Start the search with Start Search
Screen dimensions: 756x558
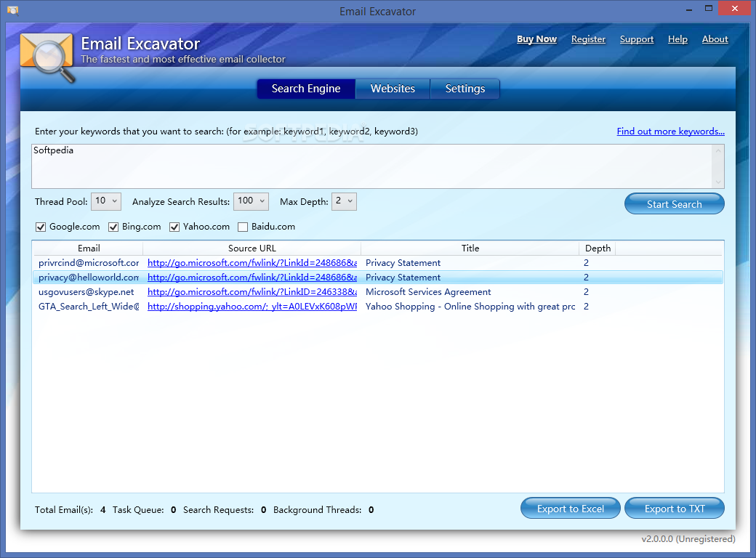click(674, 204)
